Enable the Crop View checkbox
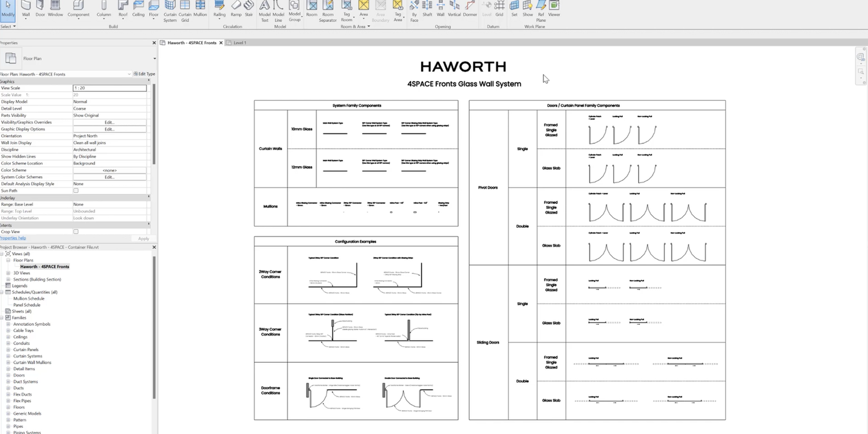This screenshot has width=868, height=434. point(76,232)
